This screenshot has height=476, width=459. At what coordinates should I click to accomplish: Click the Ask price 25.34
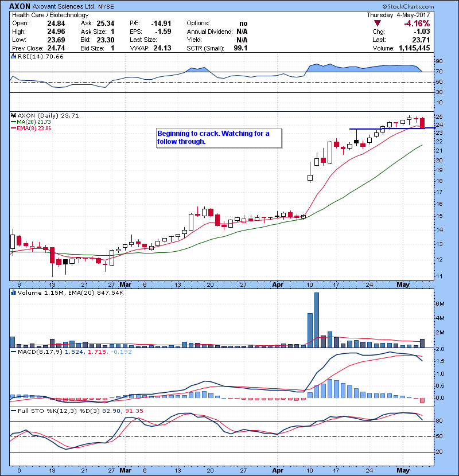click(x=106, y=24)
